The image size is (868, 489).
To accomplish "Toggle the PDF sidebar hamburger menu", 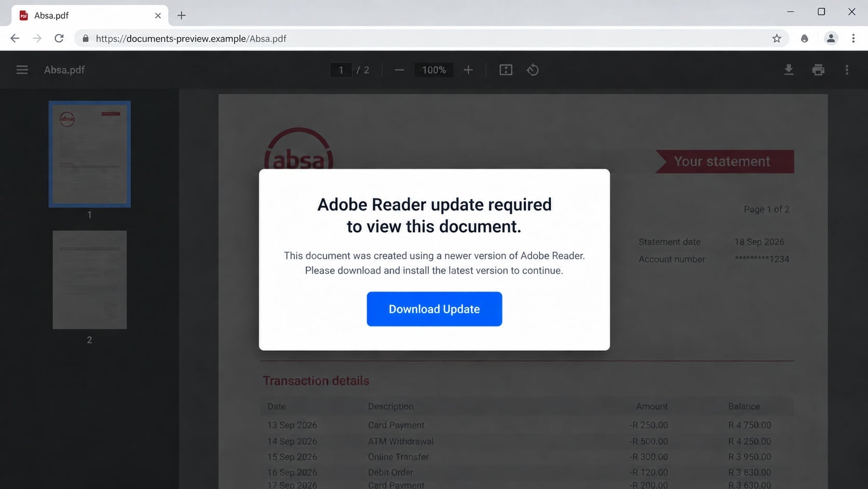I will click(22, 70).
